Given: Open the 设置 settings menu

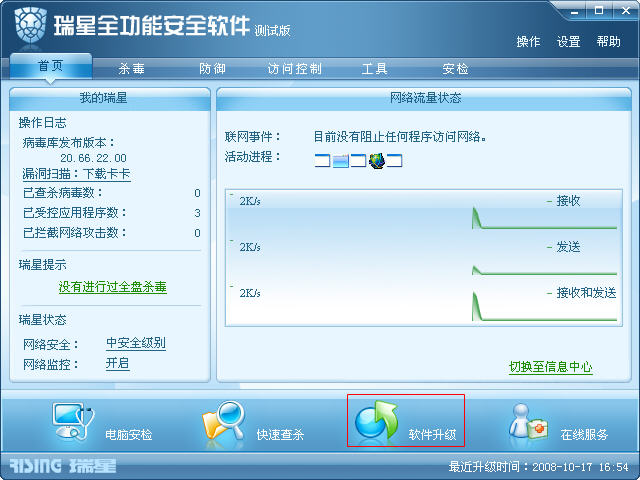Looking at the screenshot, I should [x=569, y=42].
